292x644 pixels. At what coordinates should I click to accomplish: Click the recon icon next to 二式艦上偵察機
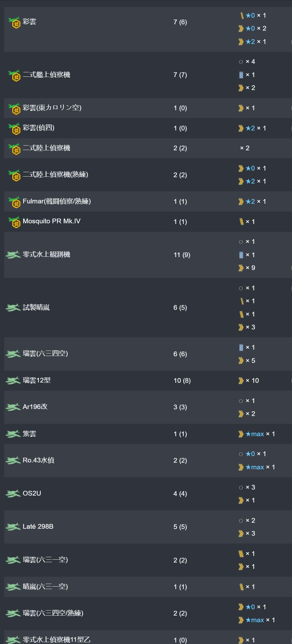click(x=14, y=75)
